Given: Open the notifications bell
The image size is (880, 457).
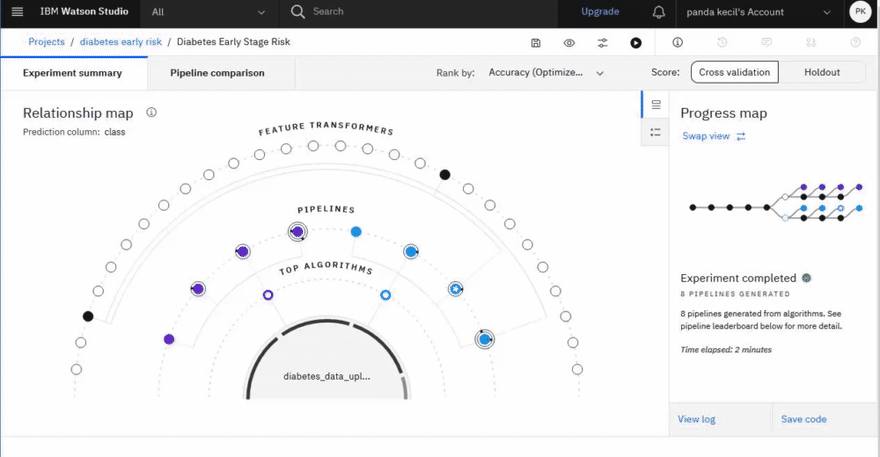Looking at the screenshot, I should click(659, 12).
